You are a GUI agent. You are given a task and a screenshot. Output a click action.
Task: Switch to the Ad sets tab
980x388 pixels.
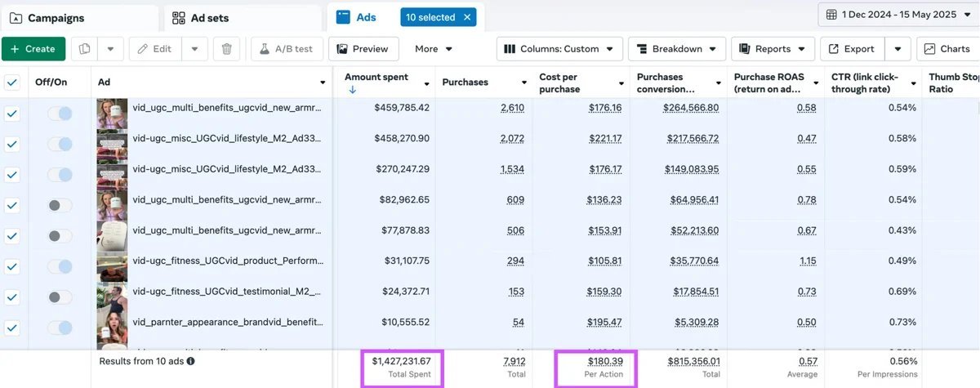243,18
